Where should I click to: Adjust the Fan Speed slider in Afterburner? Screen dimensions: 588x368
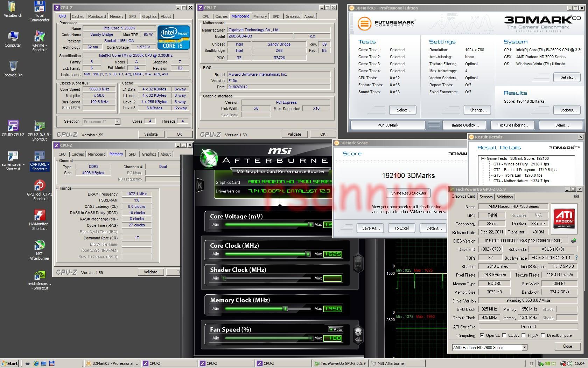(x=310, y=338)
